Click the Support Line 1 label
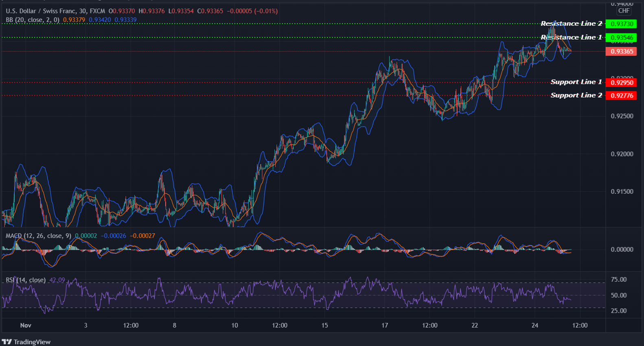Screen dimensions: 644x346 (x=576, y=82)
